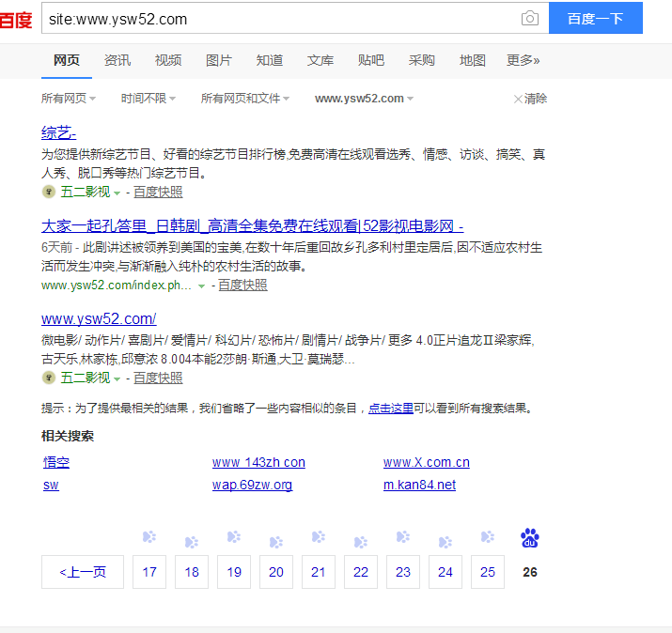Expand the www.ysw52.com site filter
Screen dimensions: 672x633
point(364,99)
